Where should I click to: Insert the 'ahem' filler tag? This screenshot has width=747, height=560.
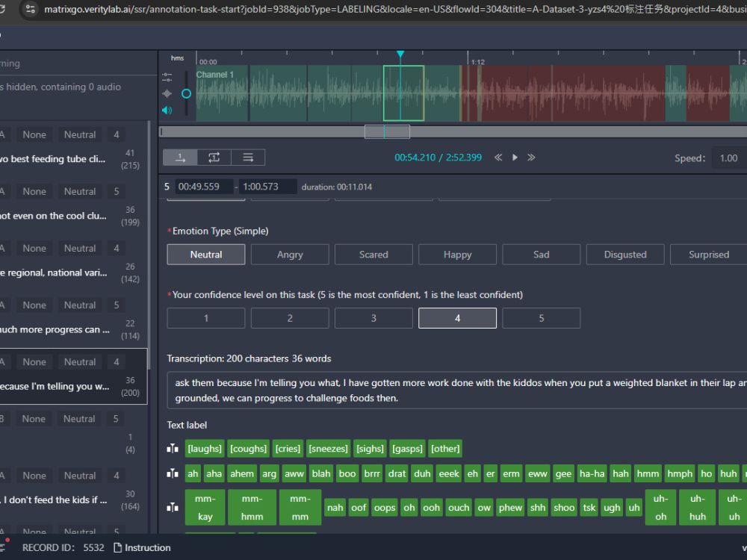[x=242, y=474]
